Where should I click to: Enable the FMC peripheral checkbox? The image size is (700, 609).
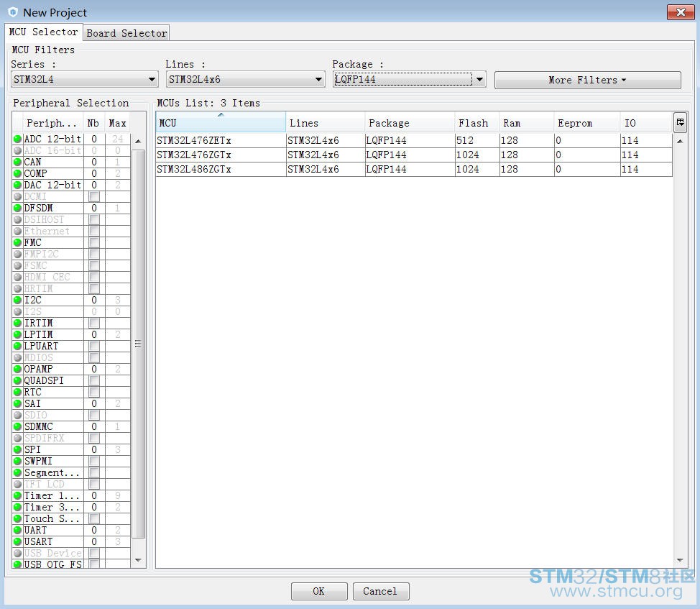click(94, 242)
